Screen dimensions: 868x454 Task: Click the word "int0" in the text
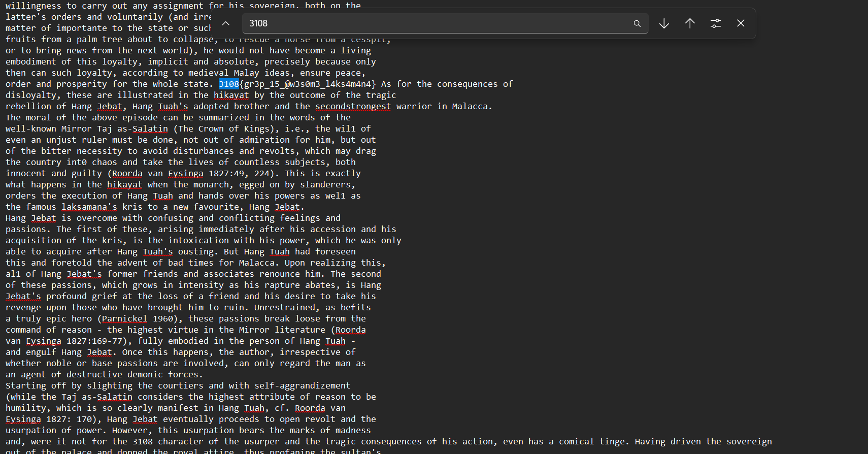coord(76,163)
